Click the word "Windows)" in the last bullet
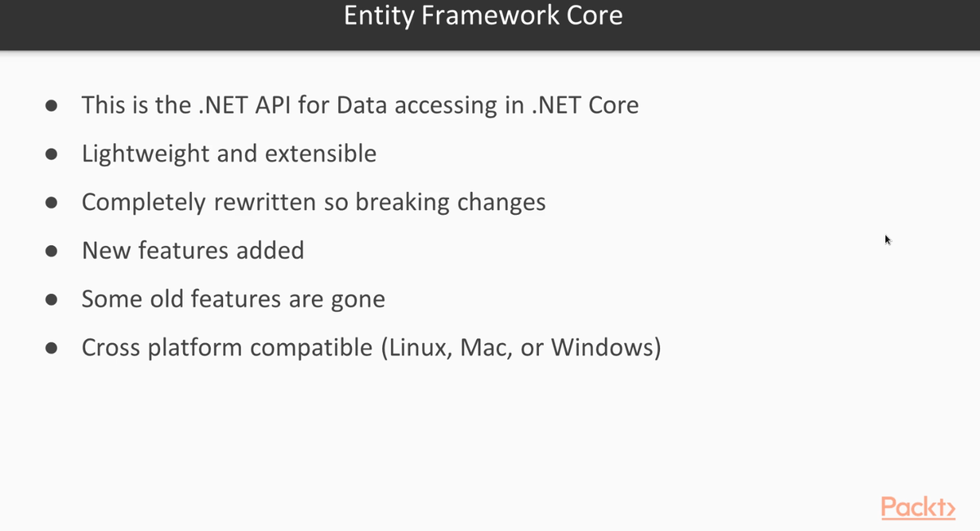 (x=606, y=348)
